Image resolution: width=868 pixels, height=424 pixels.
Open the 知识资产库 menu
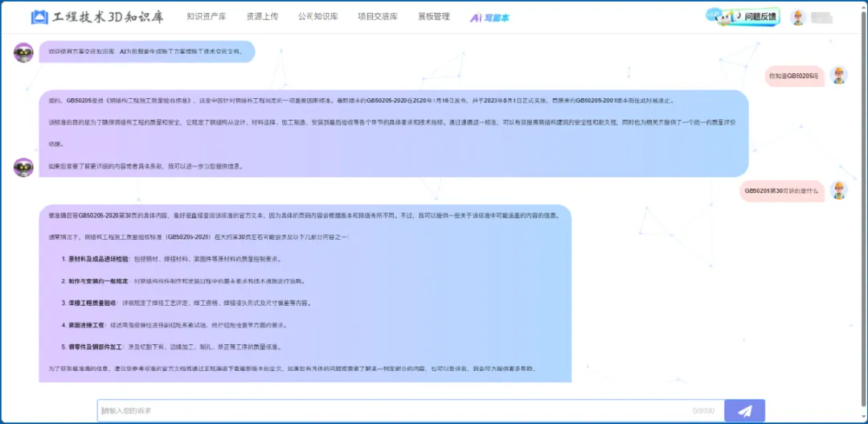[x=206, y=17]
